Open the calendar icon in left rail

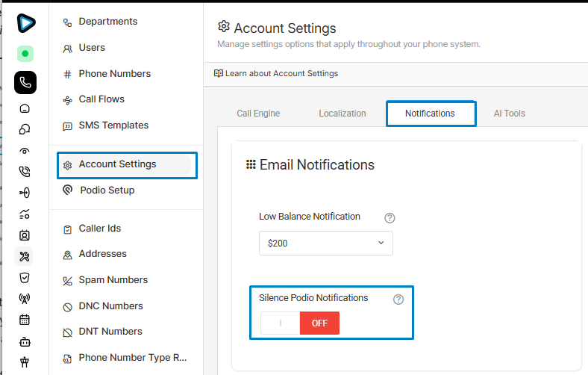tap(25, 320)
